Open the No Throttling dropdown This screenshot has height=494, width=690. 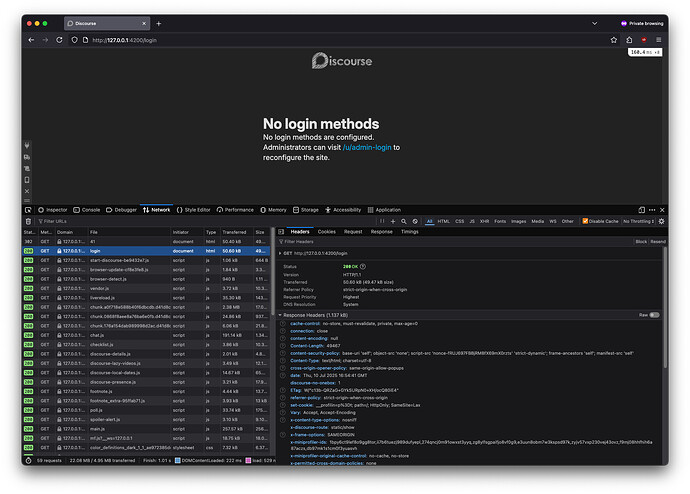(638, 221)
